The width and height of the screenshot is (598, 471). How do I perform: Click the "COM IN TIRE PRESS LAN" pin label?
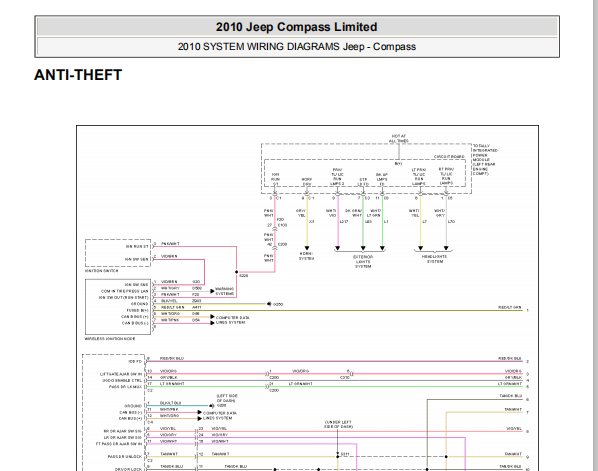pyautogui.click(x=124, y=291)
